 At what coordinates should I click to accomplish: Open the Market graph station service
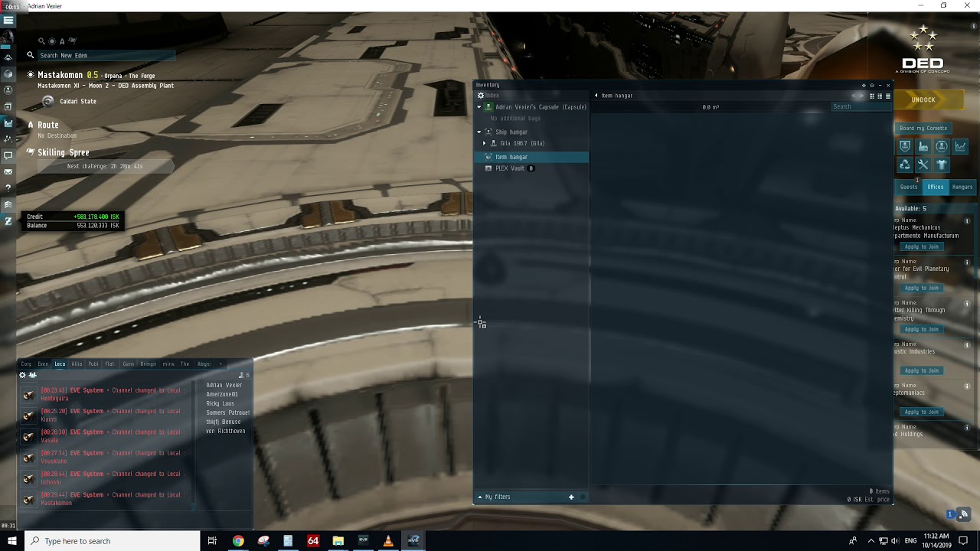[960, 146]
